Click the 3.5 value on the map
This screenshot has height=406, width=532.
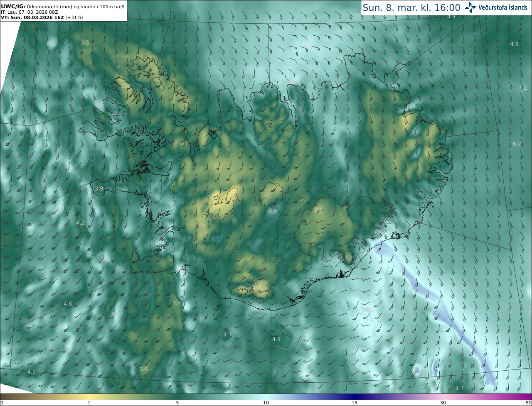pos(85,43)
